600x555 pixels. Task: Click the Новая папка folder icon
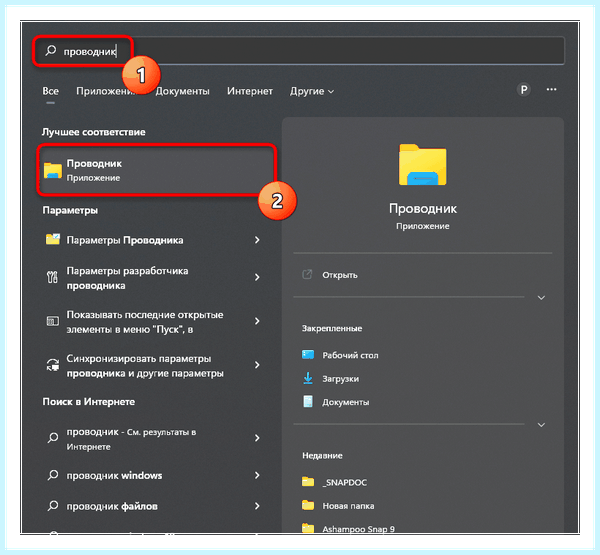pos(308,505)
